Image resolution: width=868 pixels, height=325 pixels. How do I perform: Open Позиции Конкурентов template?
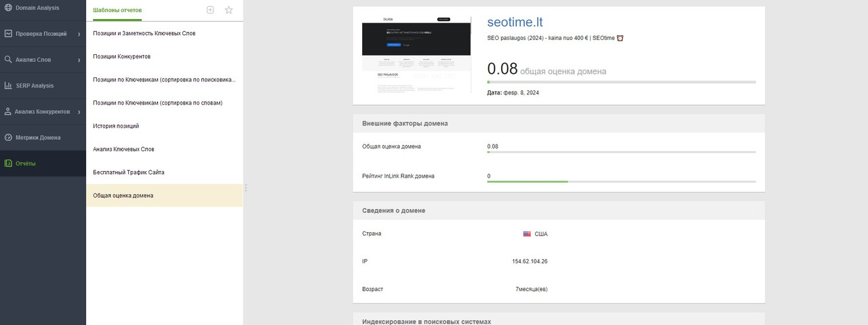[164, 56]
